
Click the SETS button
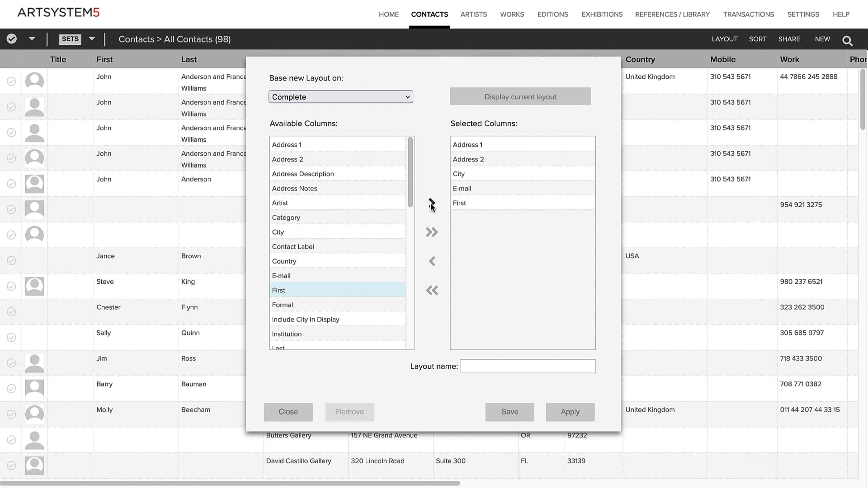tap(70, 39)
